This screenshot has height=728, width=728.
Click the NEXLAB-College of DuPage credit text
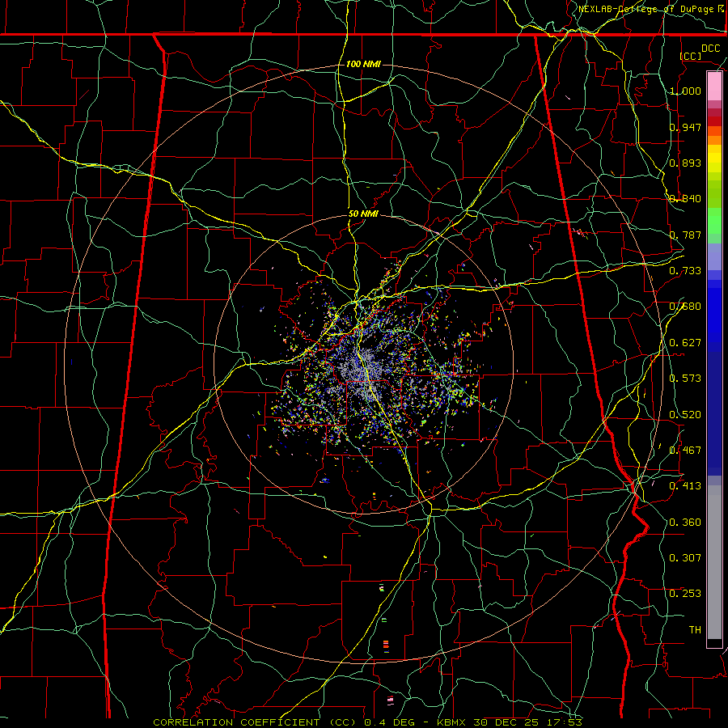648,9
